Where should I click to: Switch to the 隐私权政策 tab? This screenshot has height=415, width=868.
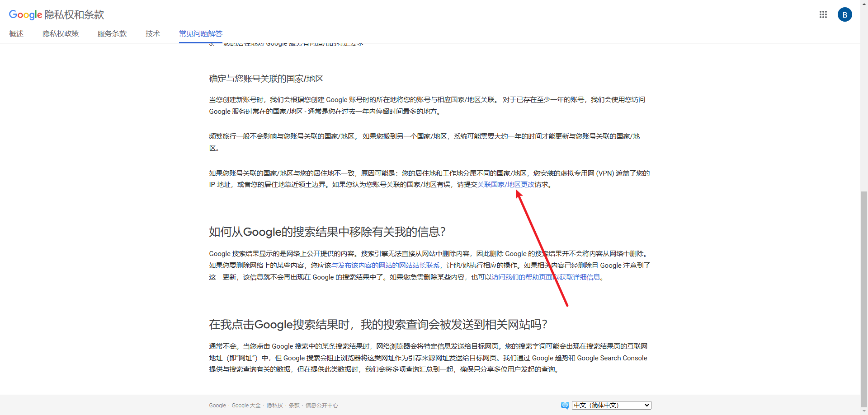[x=61, y=34]
